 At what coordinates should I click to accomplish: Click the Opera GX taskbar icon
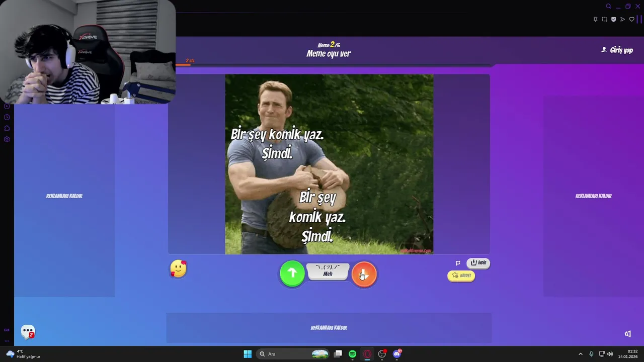(367, 354)
